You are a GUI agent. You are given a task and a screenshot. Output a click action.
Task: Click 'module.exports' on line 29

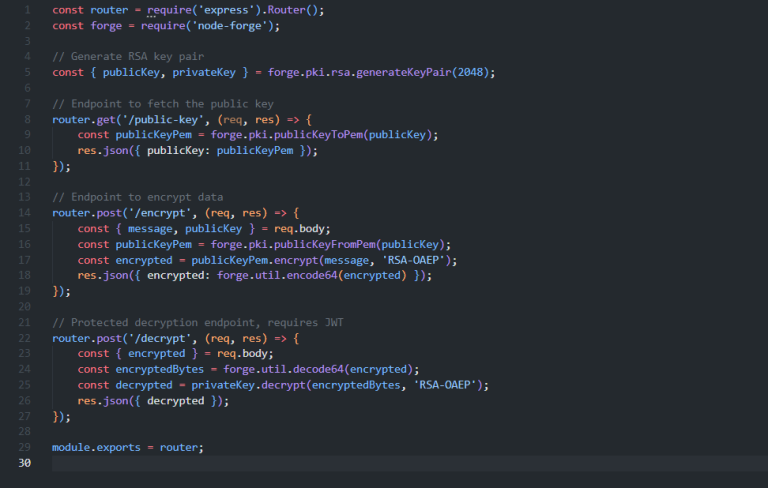coord(96,447)
